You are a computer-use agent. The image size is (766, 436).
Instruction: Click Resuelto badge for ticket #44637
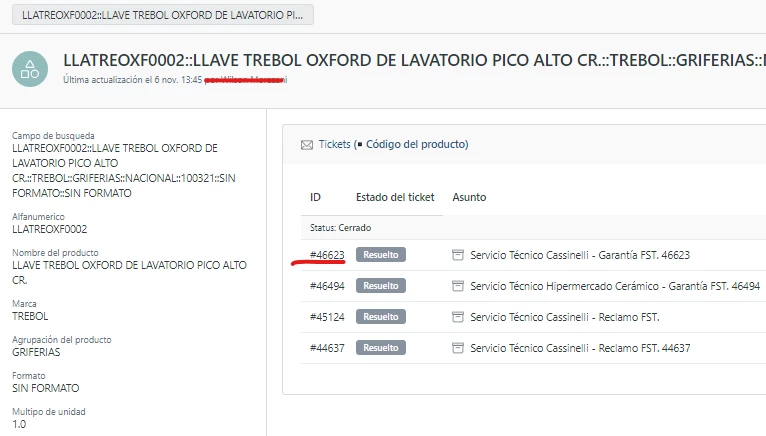pos(381,348)
